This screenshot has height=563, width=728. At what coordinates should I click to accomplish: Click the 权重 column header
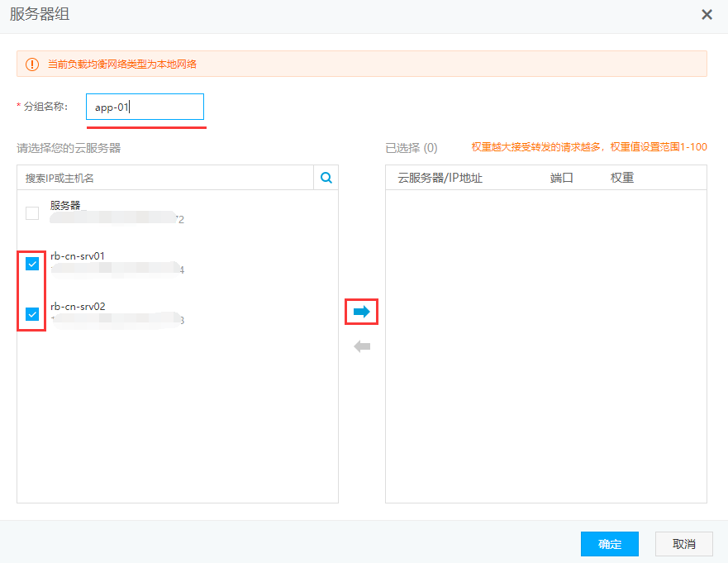pos(622,178)
